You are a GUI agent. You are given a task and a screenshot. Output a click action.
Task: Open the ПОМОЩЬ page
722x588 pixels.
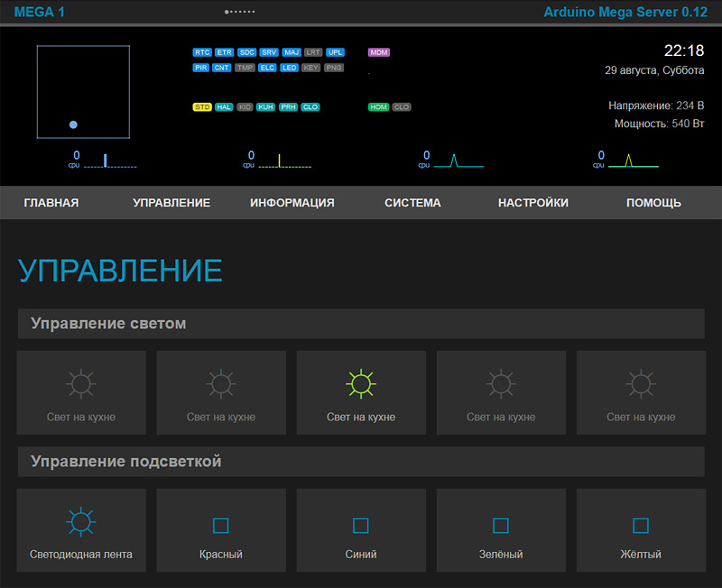click(x=653, y=203)
